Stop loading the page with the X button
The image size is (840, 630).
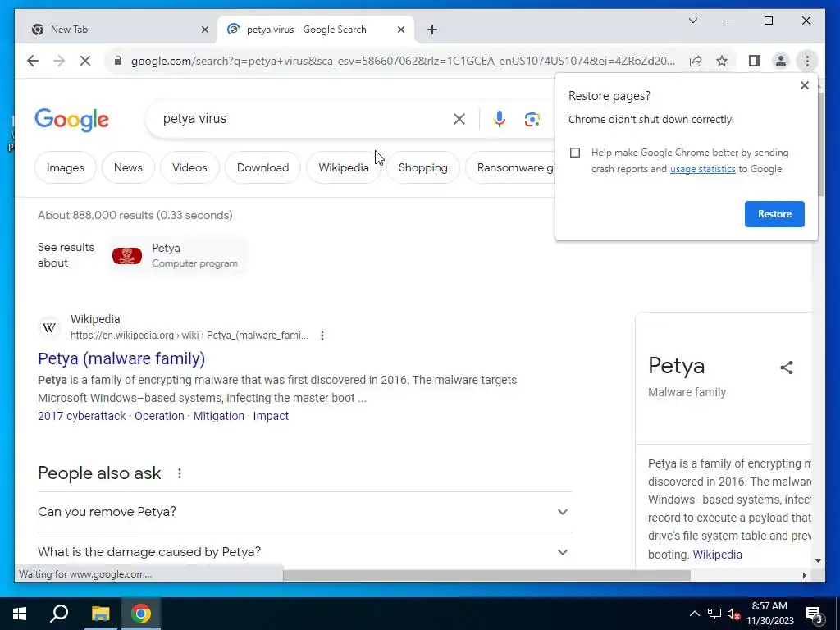pyautogui.click(x=85, y=61)
